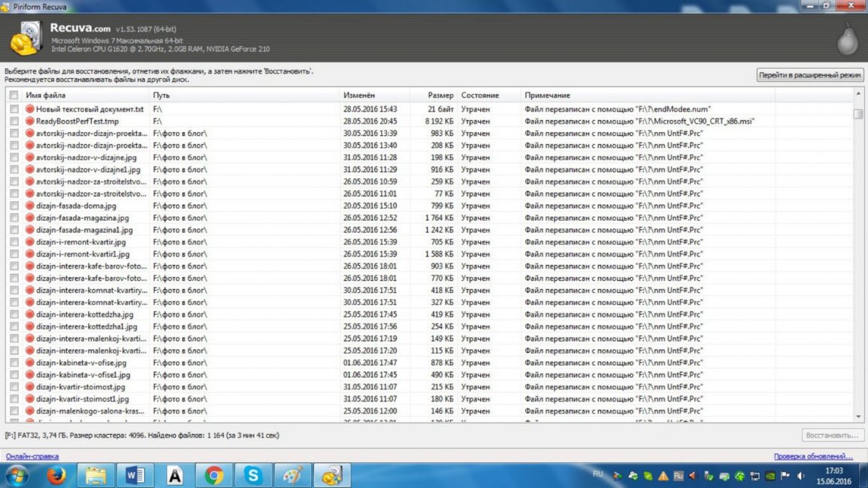Click the list scroll down arrow
This screenshot has width=868, height=488.
pyautogui.click(x=858, y=417)
